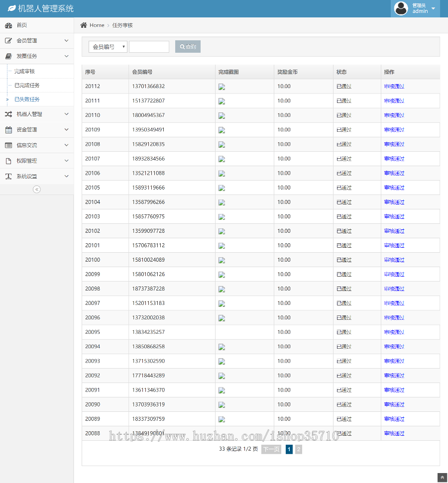The height and width of the screenshot is (483, 448).
Task: Go to 首页 in the sidebar
Action: click(21, 25)
